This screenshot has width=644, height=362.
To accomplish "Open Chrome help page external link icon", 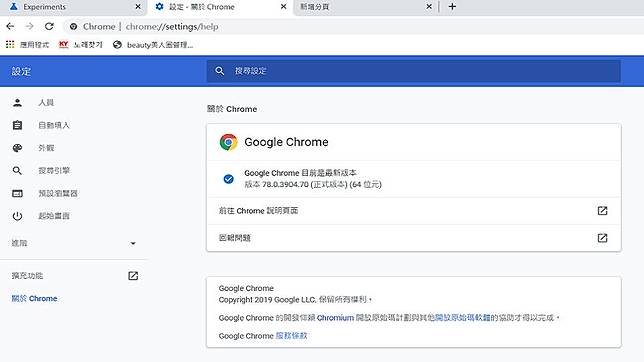I will 603,211.
